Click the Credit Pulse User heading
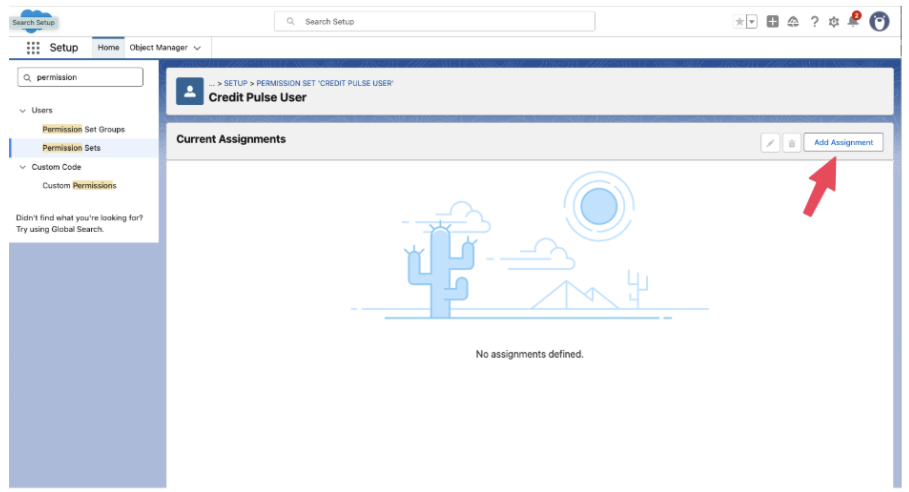This screenshot has width=909, height=492. (x=257, y=97)
